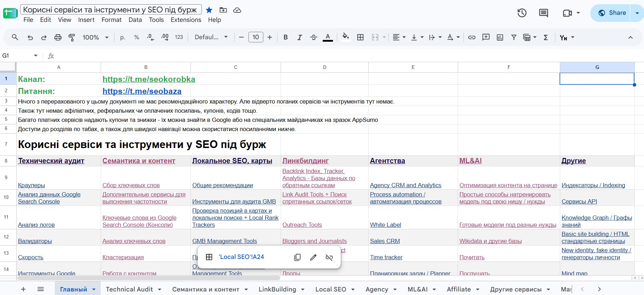Image resolution: width=644 pixels, height=295 pixels.
Task: Open the comments panel icon
Action: [x=544, y=13]
